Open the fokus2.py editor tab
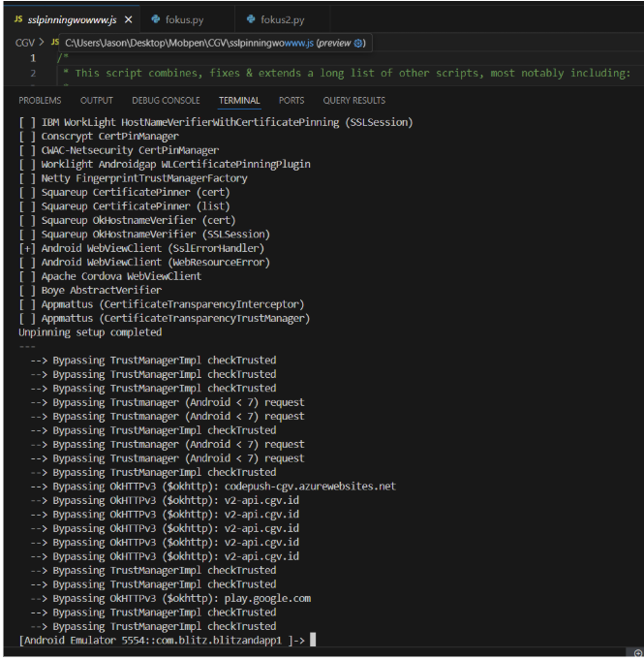Screen dimensions: 644x660 282,19
